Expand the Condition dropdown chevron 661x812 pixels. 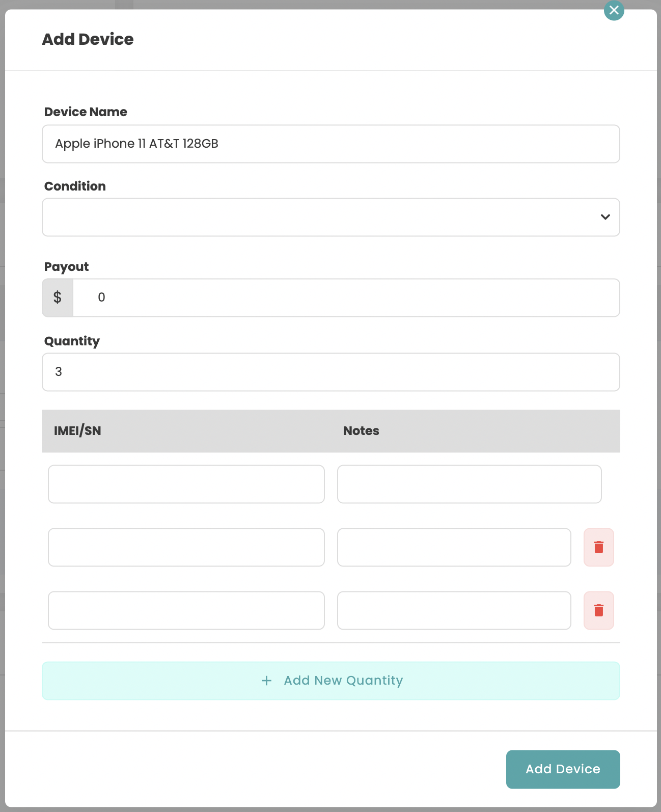(x=605, y=217)
